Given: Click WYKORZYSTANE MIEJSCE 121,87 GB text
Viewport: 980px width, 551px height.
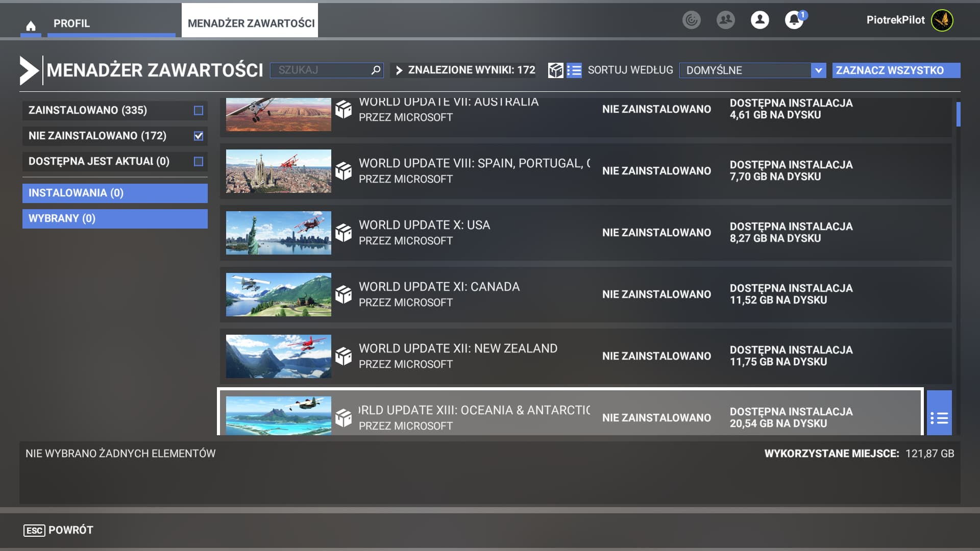Looking at the screenshot, I should (x=859, y=454).
